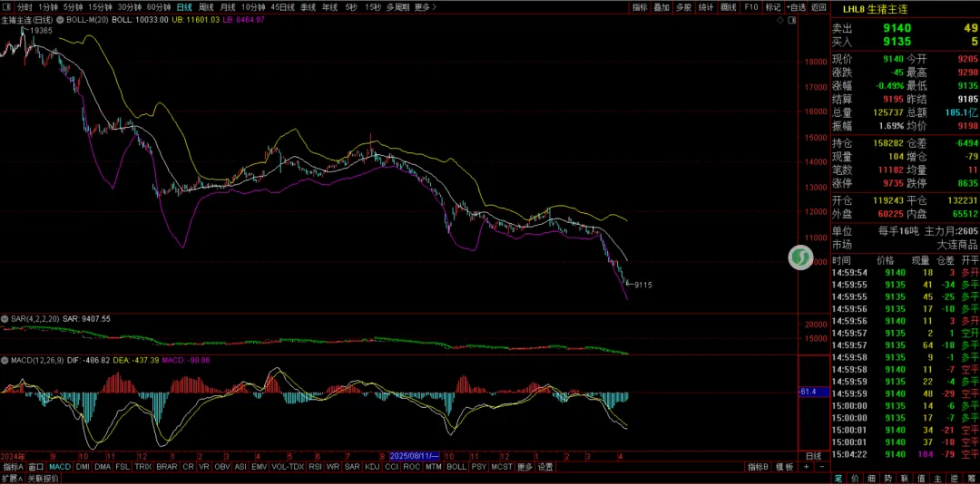Open MACD indicator dropdown circle icon
The height and width of the screenshot is (485, 980).
tap(5, 361)
